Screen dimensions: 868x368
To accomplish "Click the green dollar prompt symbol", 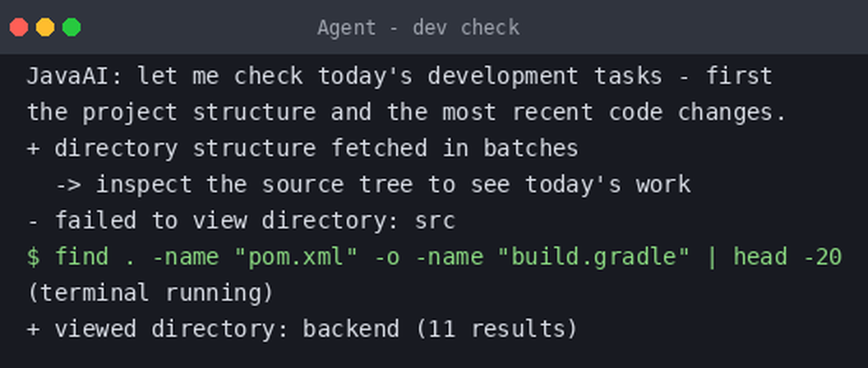I will pyautogui.click(x=33, y=257).
